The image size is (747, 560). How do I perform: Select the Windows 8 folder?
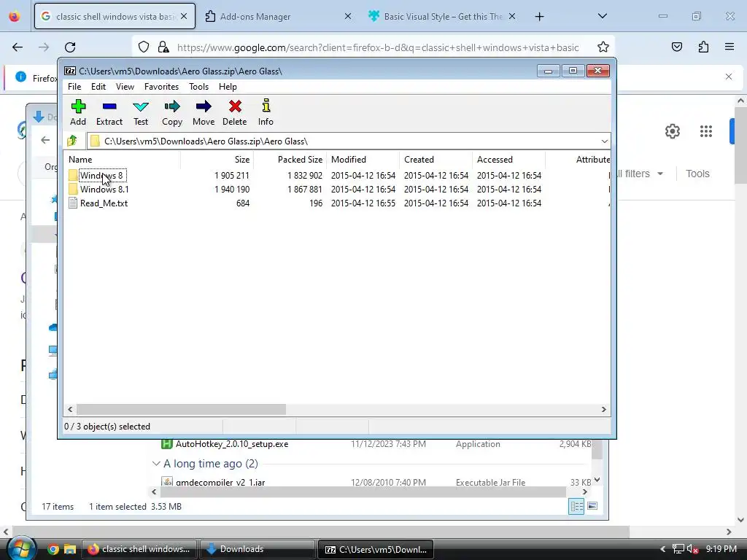pyautogui.click(x=101, y=175)
